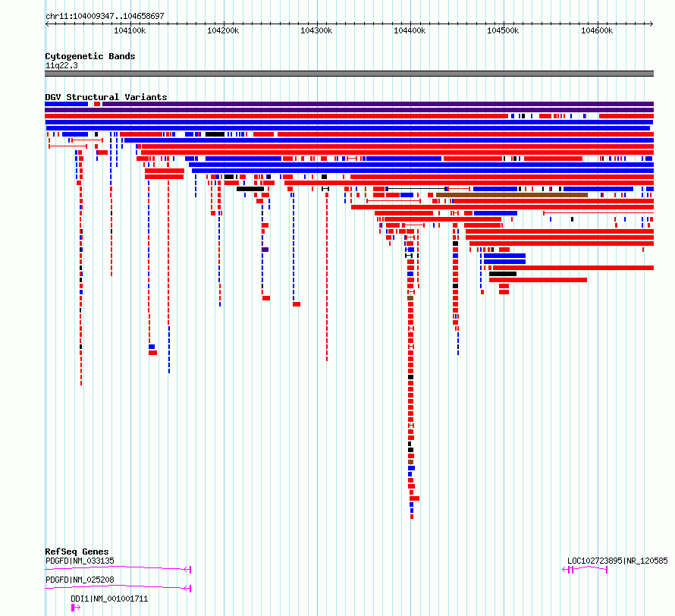Viewport: 675px width, 616px height.
Task: Click the black line variant with end caps
Action: [416, 189]
